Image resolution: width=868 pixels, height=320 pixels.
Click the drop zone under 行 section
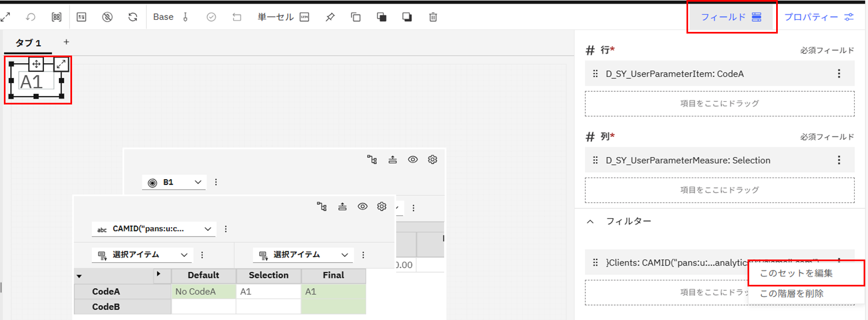(x=719, y=103)
